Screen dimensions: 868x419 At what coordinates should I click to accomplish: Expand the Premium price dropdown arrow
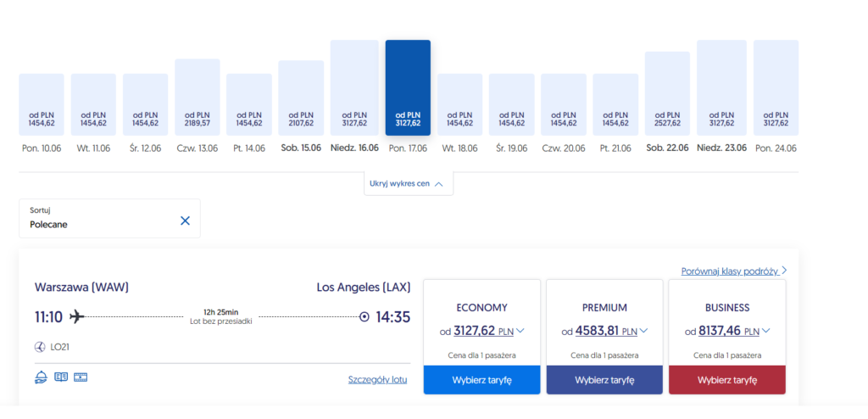pos(644,331)
